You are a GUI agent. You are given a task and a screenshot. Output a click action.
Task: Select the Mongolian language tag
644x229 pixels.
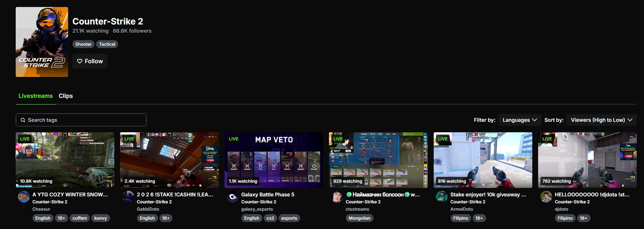360,218
